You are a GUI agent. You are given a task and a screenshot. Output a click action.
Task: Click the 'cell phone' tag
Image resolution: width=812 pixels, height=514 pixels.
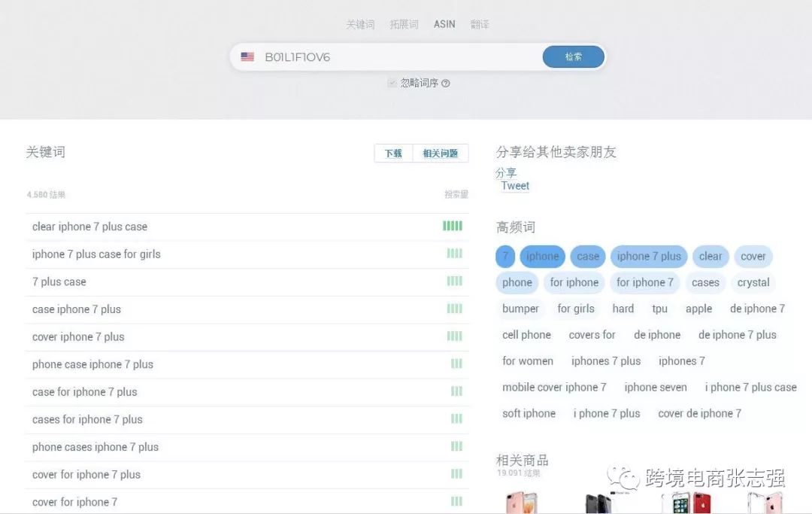(526, 335)
